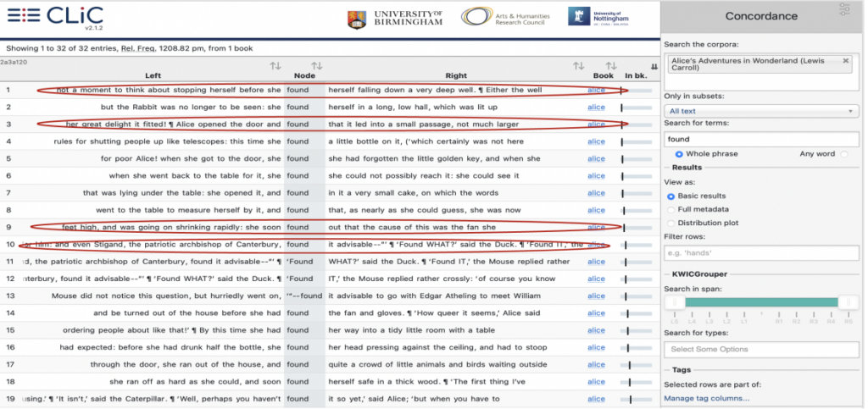Sort by the Left column arrows
Image resolution: width=868 pixels, height=409 pixels.
[x=275, y=66]
